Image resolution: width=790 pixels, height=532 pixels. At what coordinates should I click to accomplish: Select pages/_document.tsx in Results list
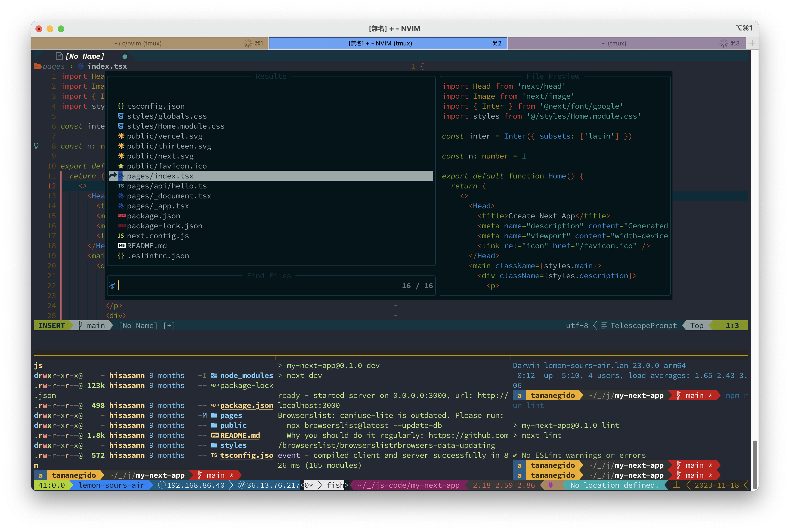[169, 196]
